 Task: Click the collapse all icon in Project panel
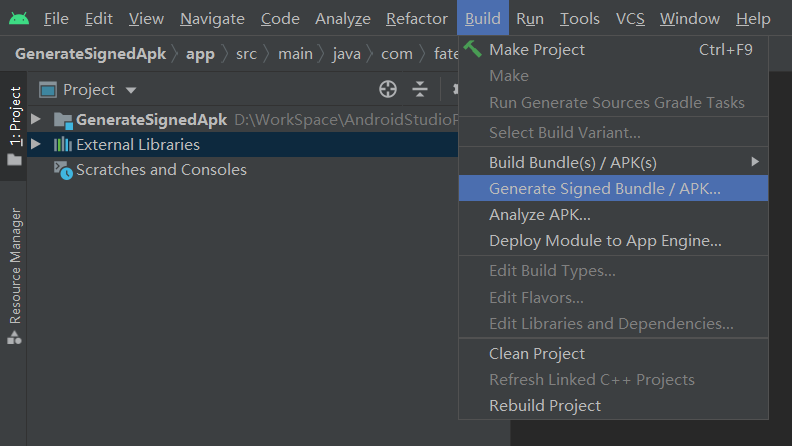tap(420, 89)
